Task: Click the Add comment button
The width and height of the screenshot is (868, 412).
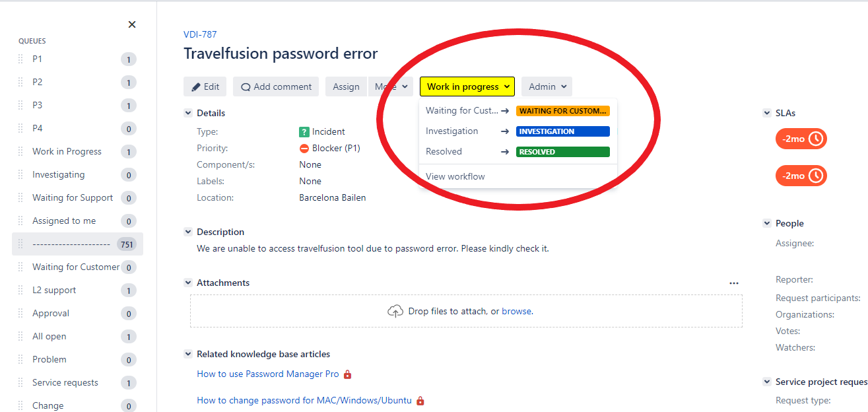Action: (x=276, y=86)
